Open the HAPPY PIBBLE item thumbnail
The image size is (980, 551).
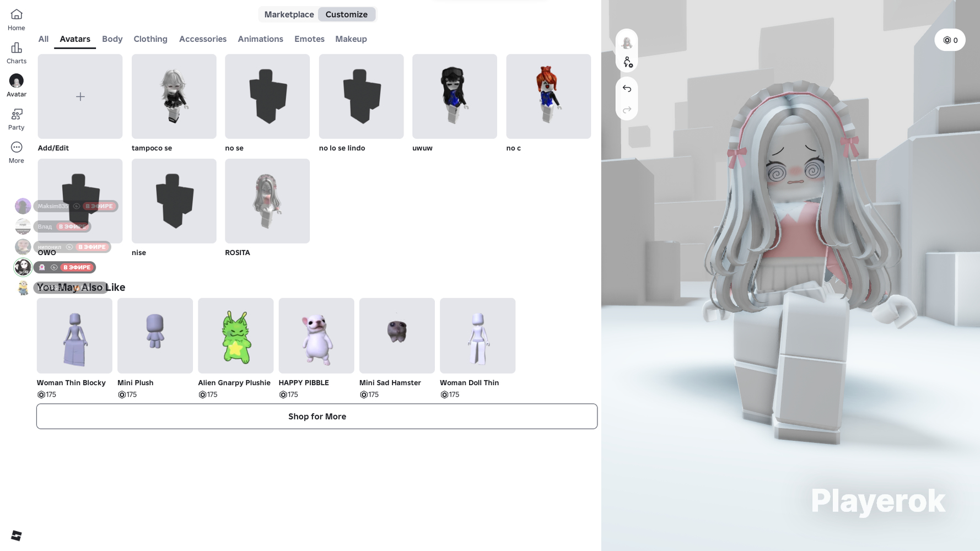click(316, 336)
